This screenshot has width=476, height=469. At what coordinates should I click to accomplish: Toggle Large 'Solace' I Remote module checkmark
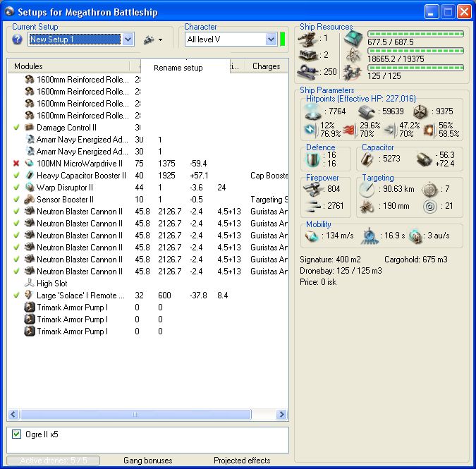16,295
